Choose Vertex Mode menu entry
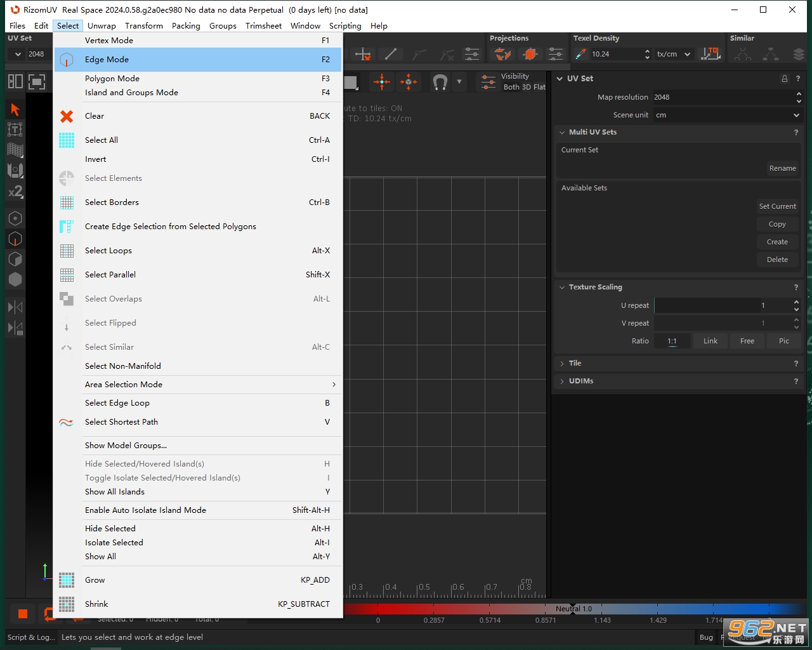The image size is (812, 650). (198, 40)
